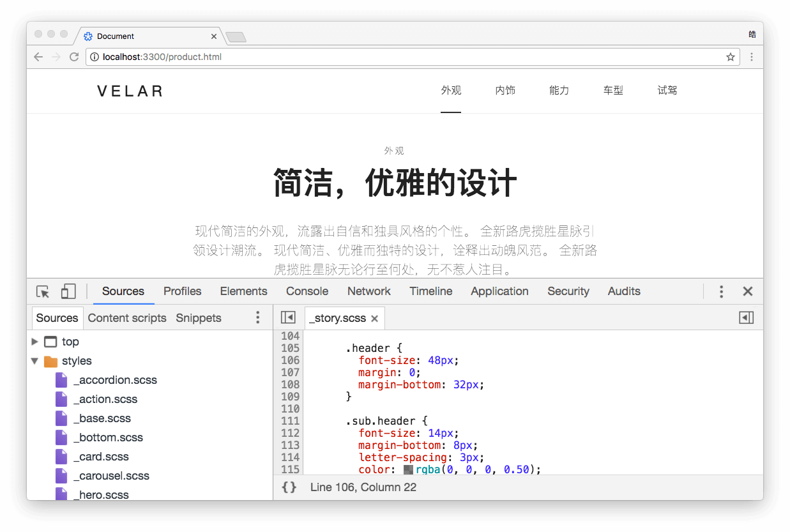Toggle the device toolbar icon
The image size is (790, 532).
coord(68,292)
